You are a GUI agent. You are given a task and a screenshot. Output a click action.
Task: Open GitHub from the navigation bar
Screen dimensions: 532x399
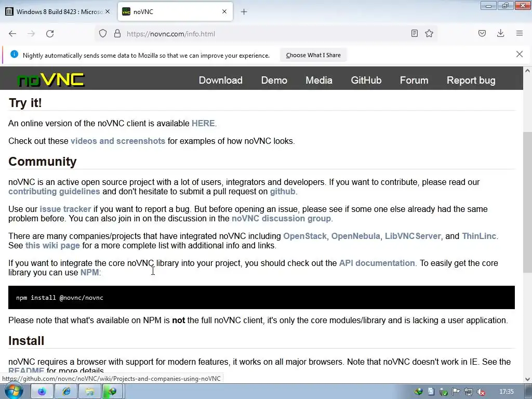366,80
